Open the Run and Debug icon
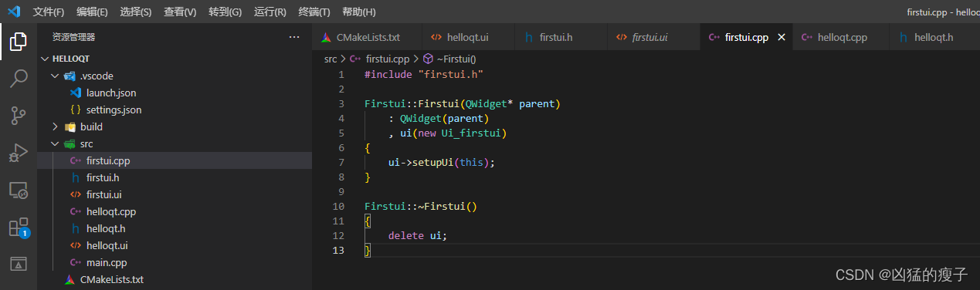 coord(19,153)
